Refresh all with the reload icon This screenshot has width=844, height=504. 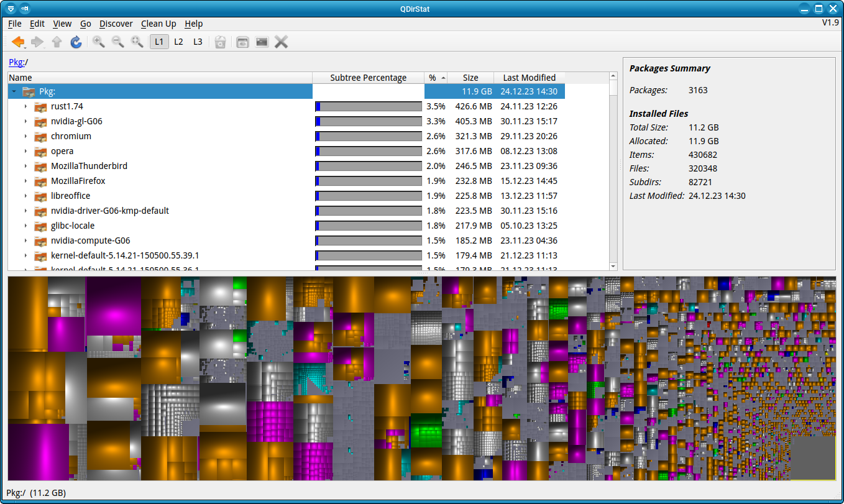[76, 42]
